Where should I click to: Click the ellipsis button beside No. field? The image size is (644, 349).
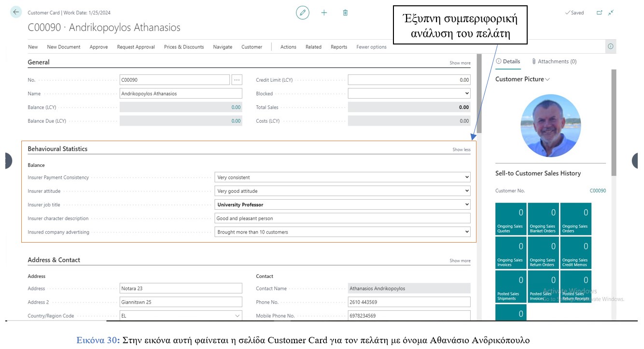tap(236, 80)
